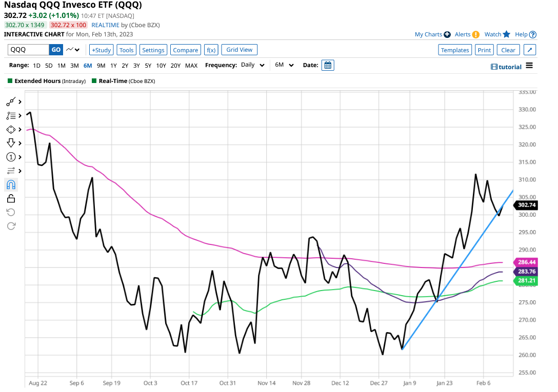Select the pink 286.44 moving average label

tap(526, 262)
